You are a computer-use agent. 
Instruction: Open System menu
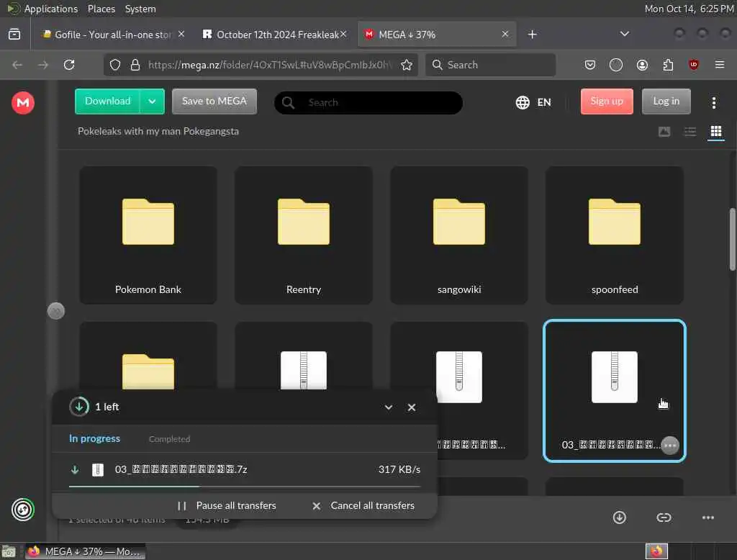pos(140,9)
